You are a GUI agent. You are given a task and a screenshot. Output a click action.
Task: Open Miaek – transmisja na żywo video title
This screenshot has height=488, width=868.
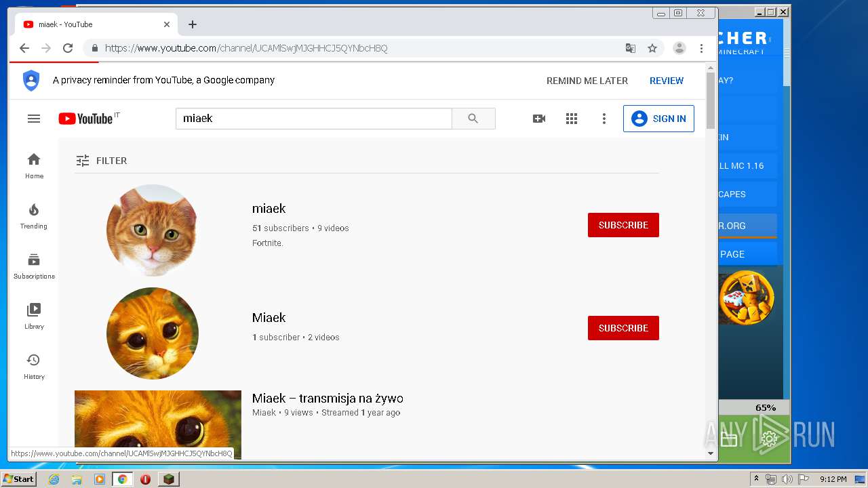(x=328, y=399)
